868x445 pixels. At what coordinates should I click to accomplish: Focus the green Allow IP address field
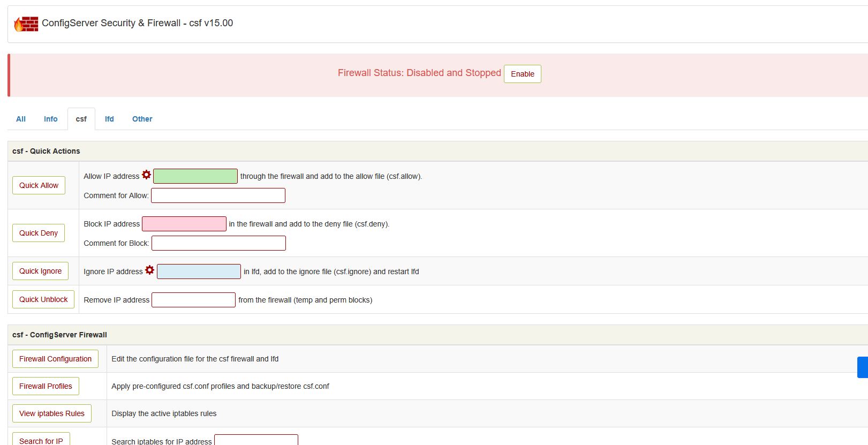195,176
